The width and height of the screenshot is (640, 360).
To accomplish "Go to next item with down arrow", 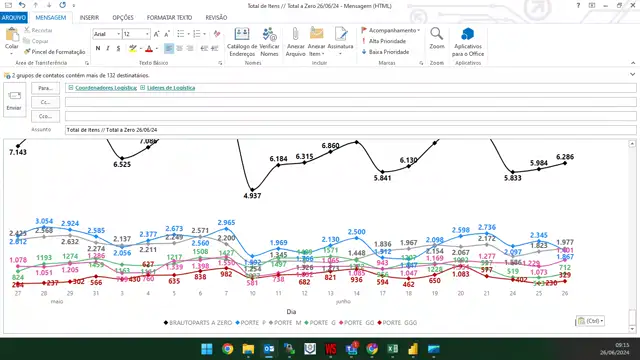I will tap(49, 5).
